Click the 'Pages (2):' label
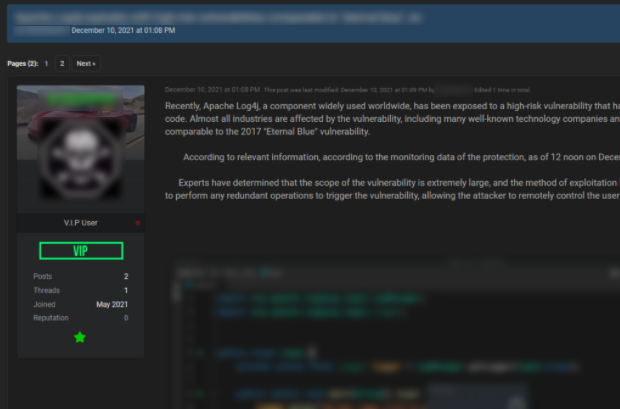 (23, 64)
